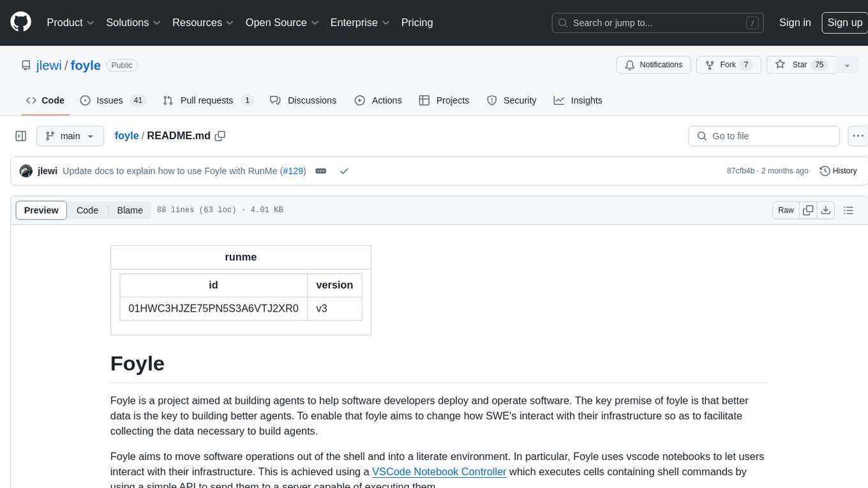Expand the Enterprise menu
The width and height of the screenshot is (868, 488).
pos(360,22)
